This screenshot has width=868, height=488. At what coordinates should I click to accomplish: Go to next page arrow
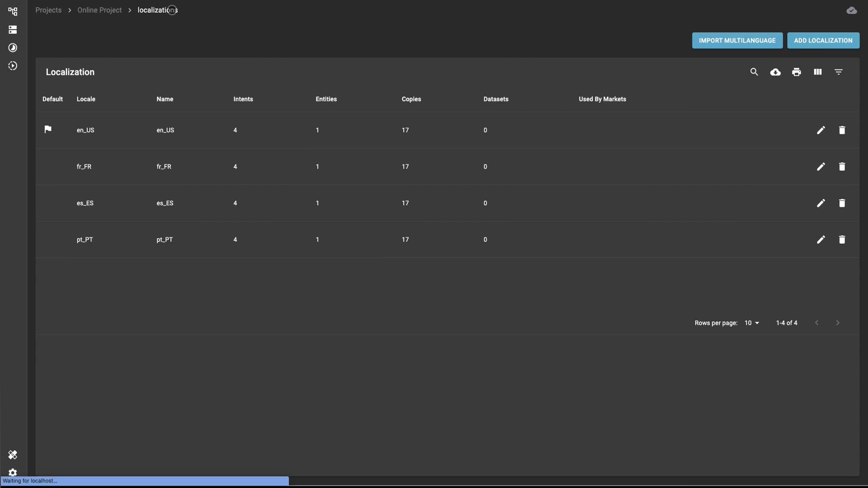[x=838, y=323]
